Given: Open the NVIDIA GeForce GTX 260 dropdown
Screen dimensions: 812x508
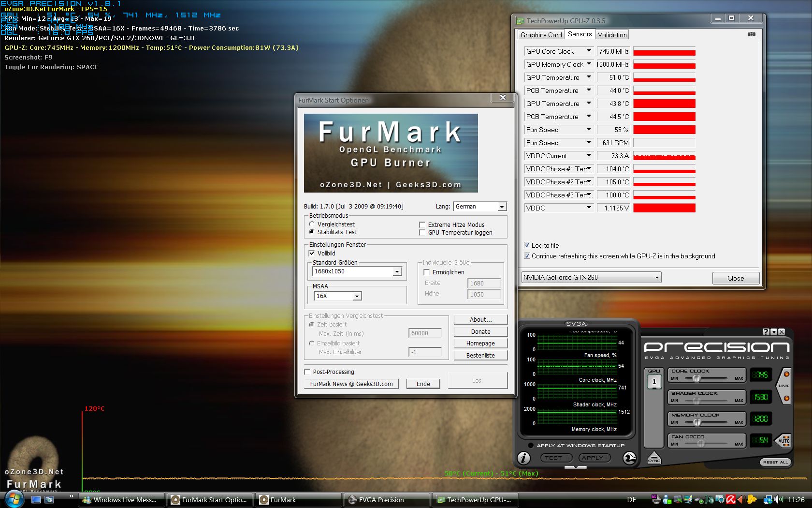Looking at the screenshot, I should [x=591, y=277].
